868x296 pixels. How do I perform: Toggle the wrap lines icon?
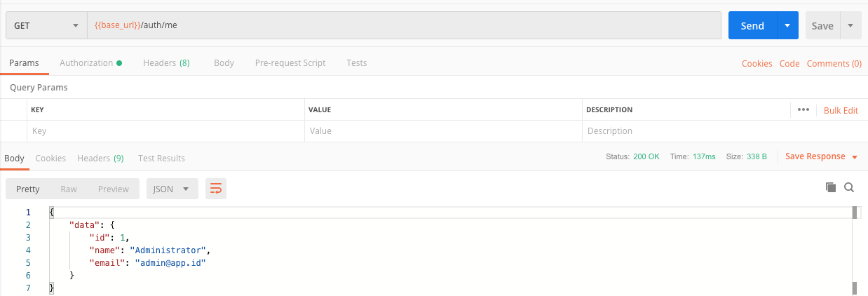point(216,189)
